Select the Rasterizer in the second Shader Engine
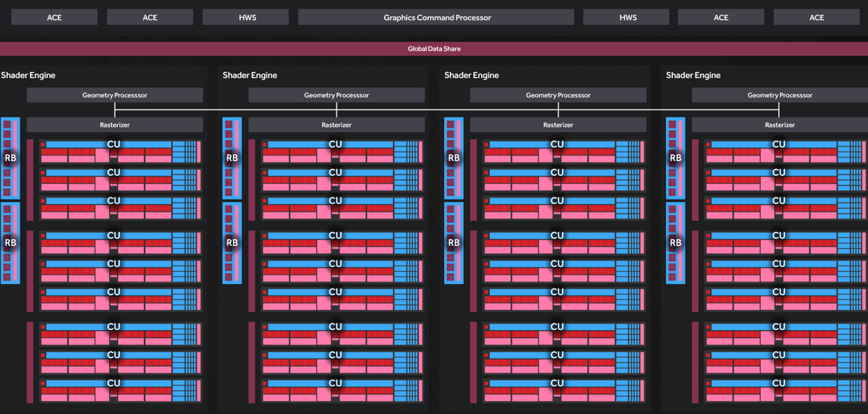The image size is (868, 414). pyautogui.click(x=336, y=125)
